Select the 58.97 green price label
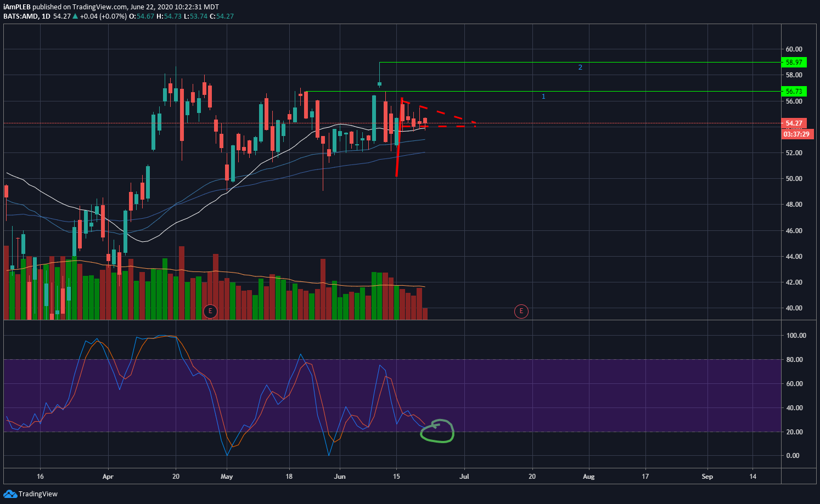This screenshot has width=820, height=504. point(794,63)
